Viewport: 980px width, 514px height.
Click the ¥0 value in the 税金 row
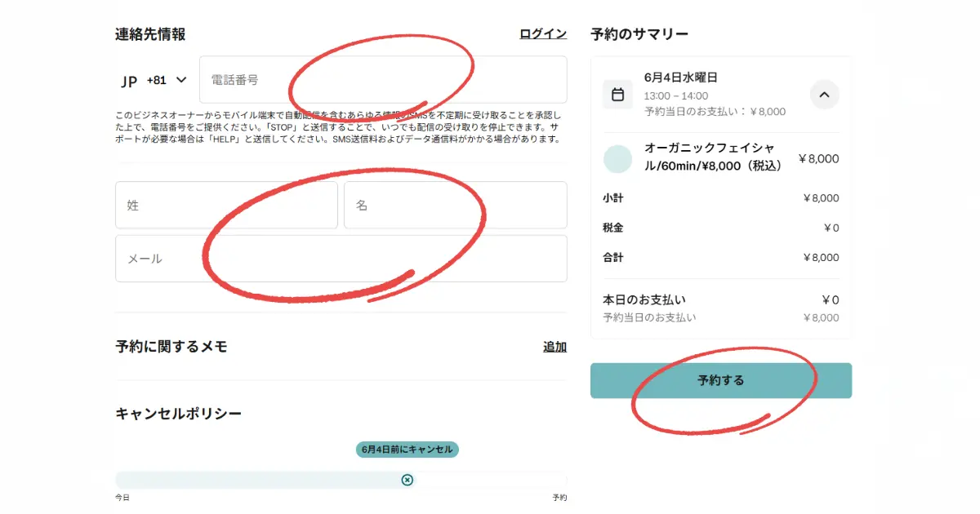(831, 228)
